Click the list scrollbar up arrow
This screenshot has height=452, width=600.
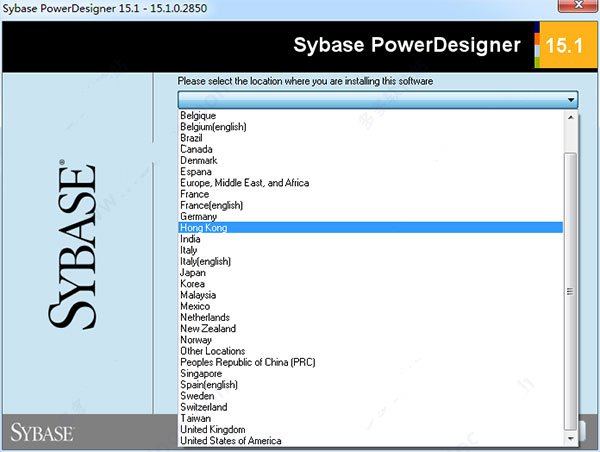(x=571, y=117)
